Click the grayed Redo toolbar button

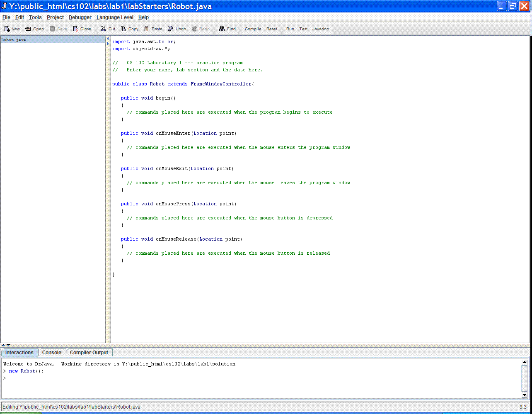tap(201, 29)
